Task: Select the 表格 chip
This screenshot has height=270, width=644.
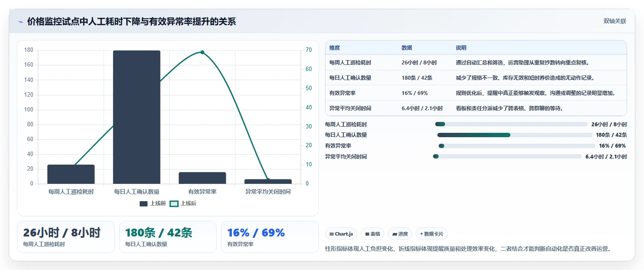Action: [x=372, y=234]
